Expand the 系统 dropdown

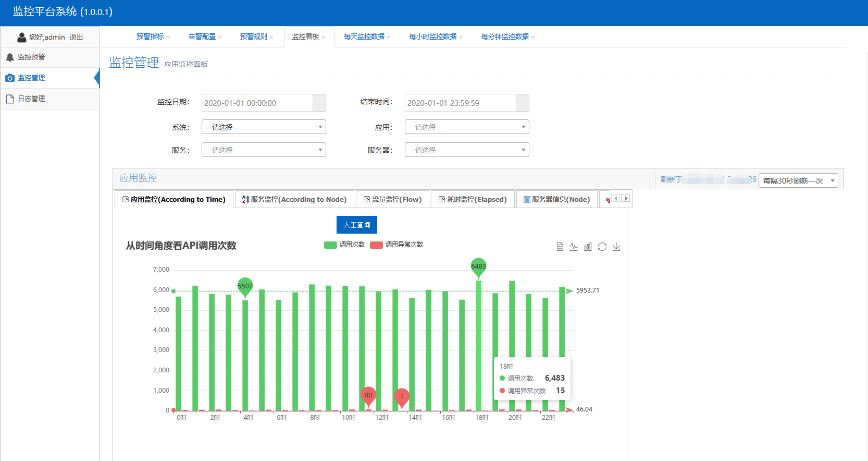[264, 127]
